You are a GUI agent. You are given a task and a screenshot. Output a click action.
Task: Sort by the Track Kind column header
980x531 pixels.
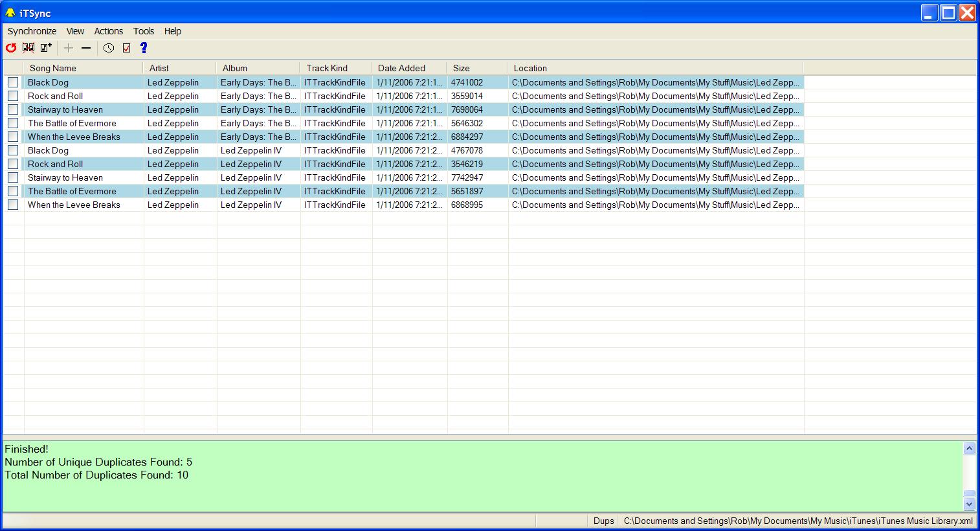pos(336,68)
